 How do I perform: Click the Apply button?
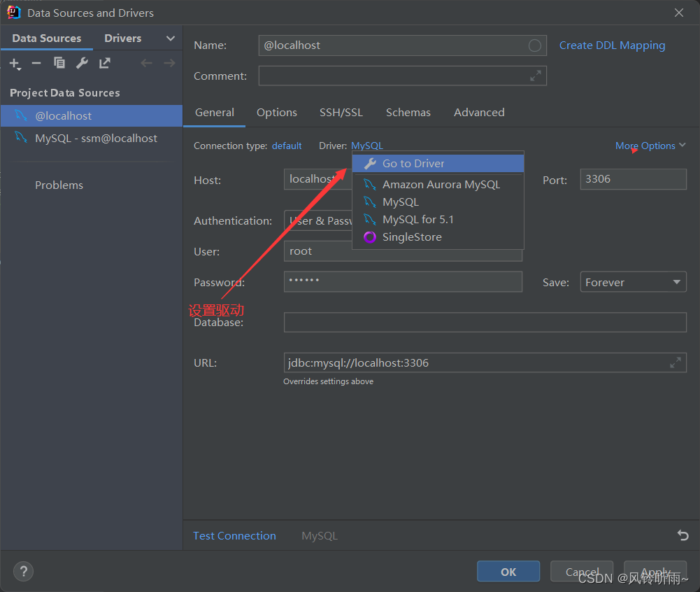click(655, 572)
